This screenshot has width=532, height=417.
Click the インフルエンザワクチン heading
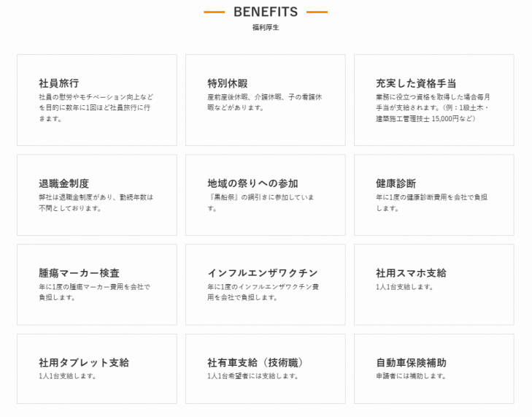(x=263, y=273)
